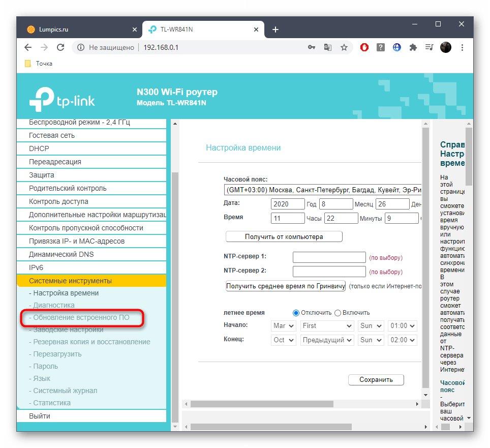Open the Часовой пояс timezone dropdown

(x=322, y=190)
